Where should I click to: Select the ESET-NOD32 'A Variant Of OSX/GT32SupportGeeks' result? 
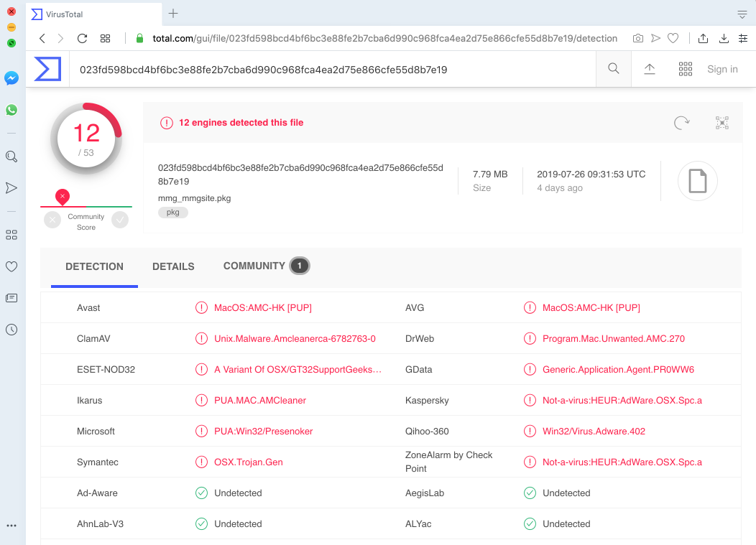[298, 369]
